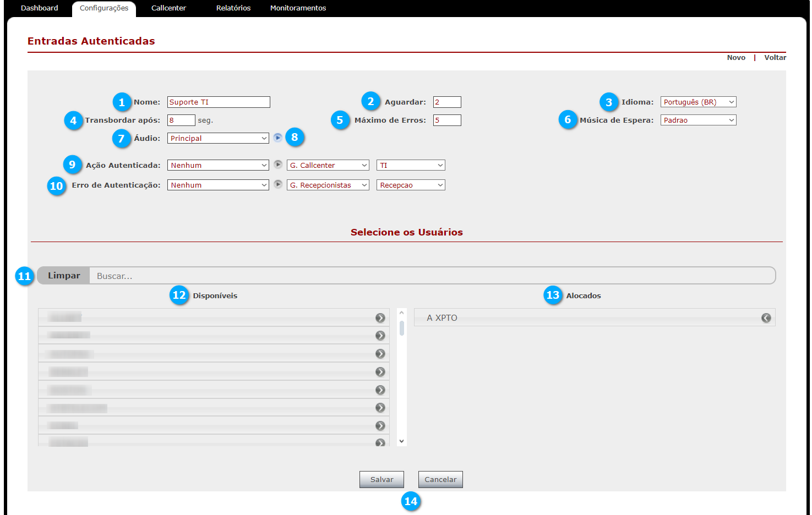Open the Recepcao dropdown
This screenshot has width=812, height=515.
tap(411, 185)
